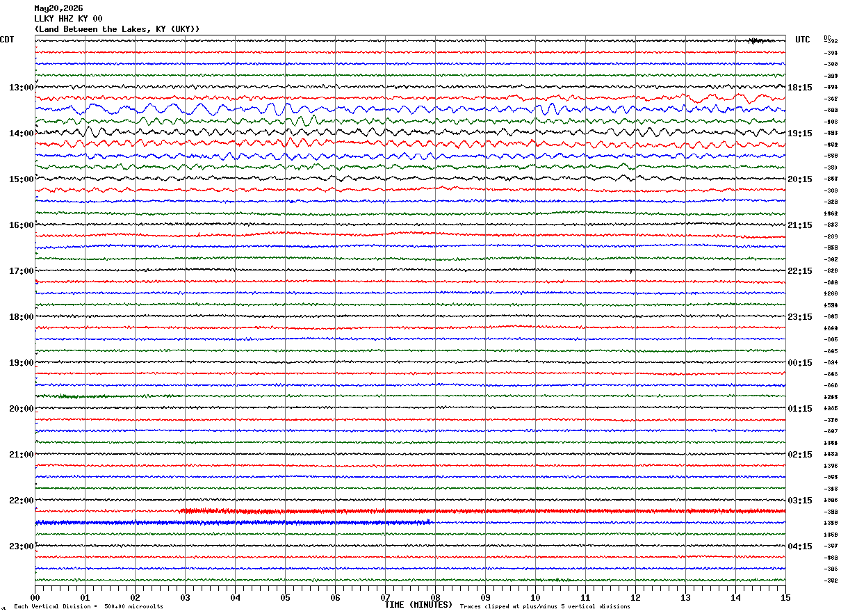Select the 13:00 CDT time label
The image size is (841, 616).
pos(21,88)
